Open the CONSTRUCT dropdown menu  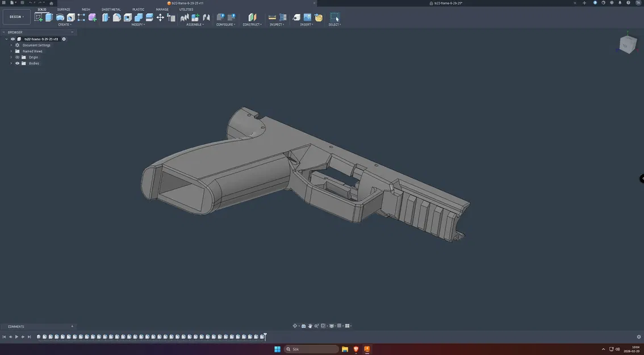pyautogui.click(x=252, y=24)
